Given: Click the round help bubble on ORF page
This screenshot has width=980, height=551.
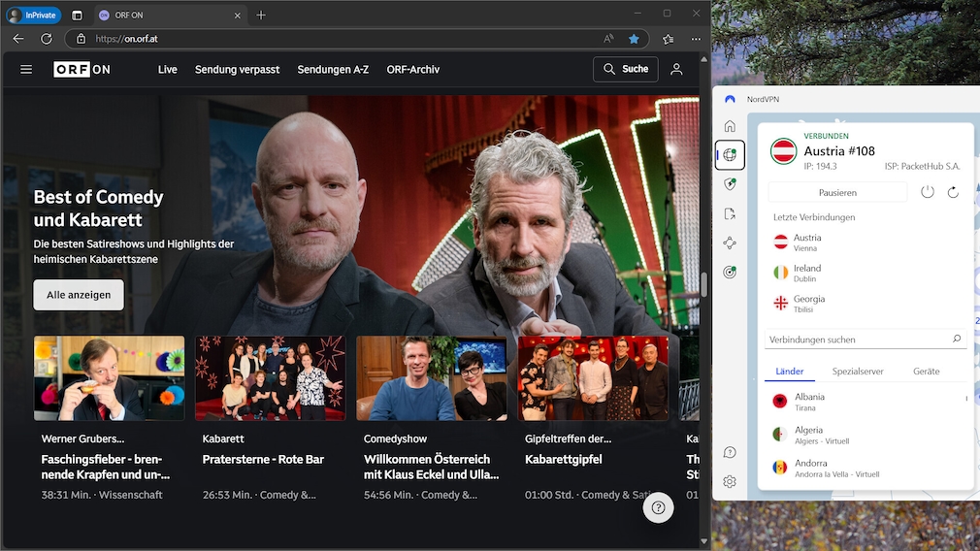Looking at the screenshot, I should (658, 507).
